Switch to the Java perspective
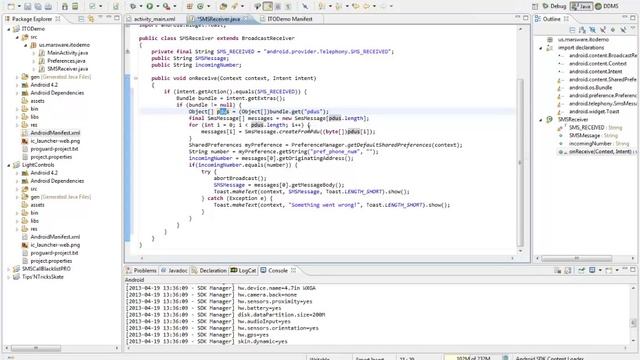This screenshot has height=360, width=640. click(581, 7)
